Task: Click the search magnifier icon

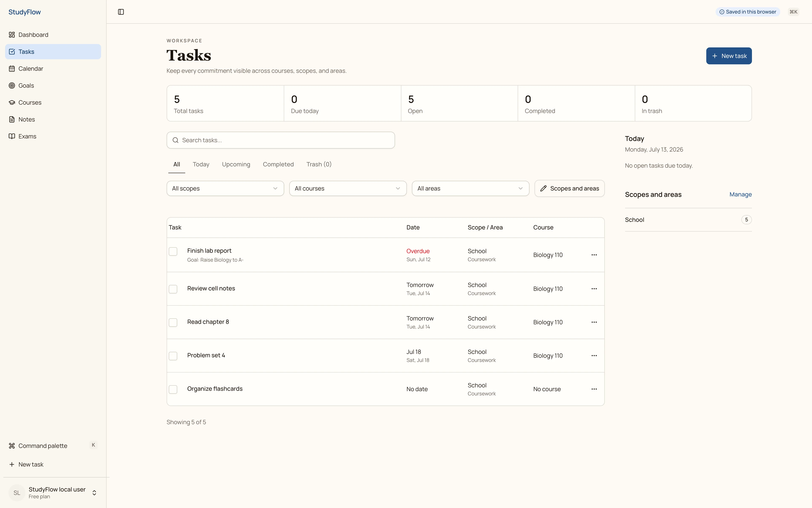Action: [176, 140]
